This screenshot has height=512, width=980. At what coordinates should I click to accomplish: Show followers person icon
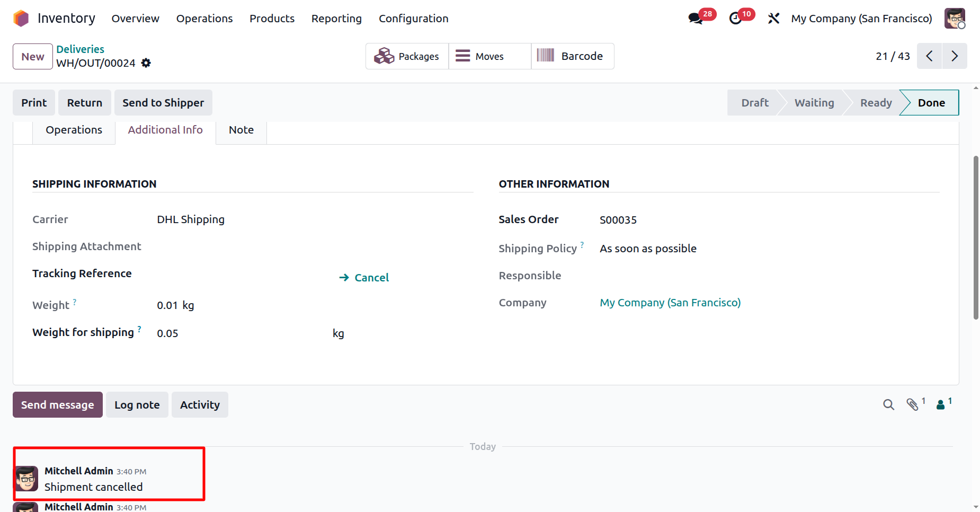click(x=941, y=405)
